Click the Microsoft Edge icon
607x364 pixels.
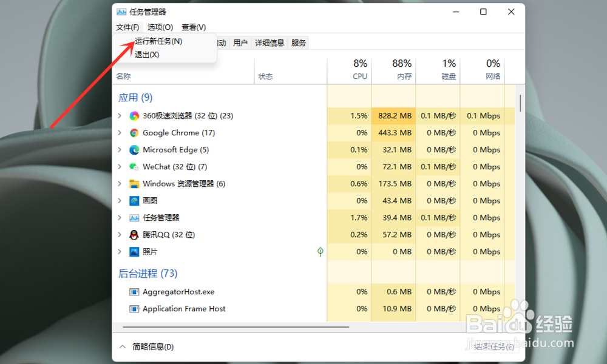134,150
